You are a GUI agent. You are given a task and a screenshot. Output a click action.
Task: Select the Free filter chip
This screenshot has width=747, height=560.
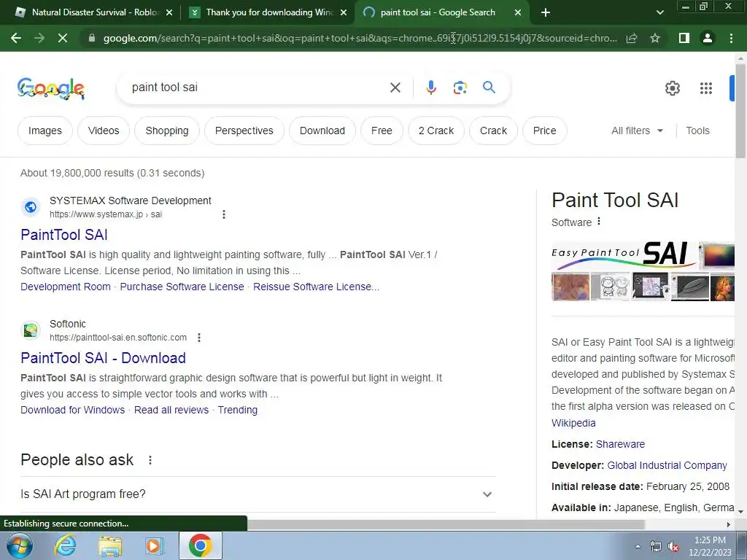[382, 131]
